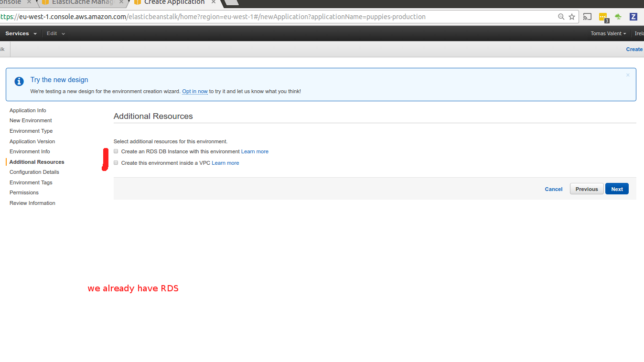Go to Configuration Details step

click(34, 172)
